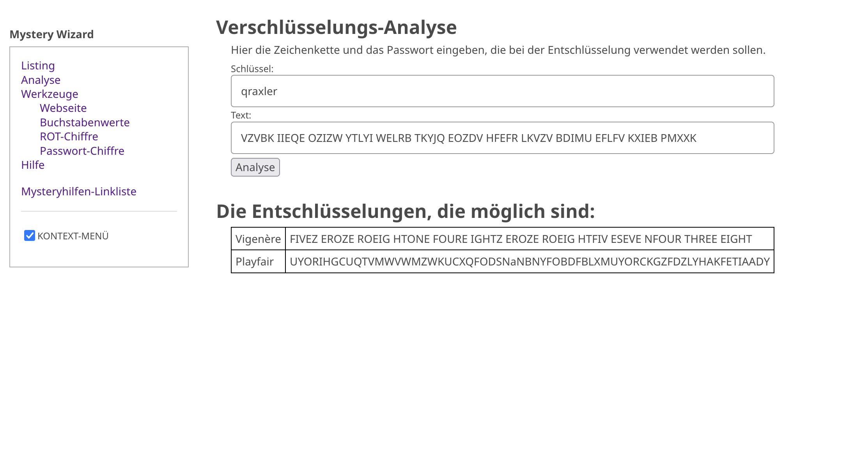Click the Vigenère row label cell
The image size is (868, 474).
pyautogui.click(x=258, y=239)
